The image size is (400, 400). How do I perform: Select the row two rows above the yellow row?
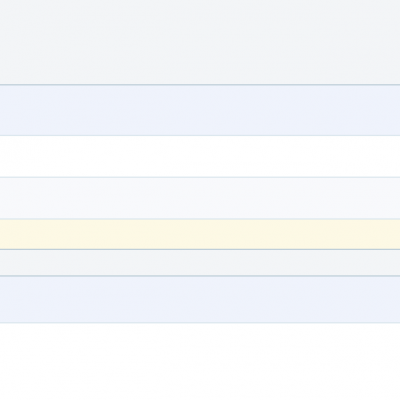point(200,156)
